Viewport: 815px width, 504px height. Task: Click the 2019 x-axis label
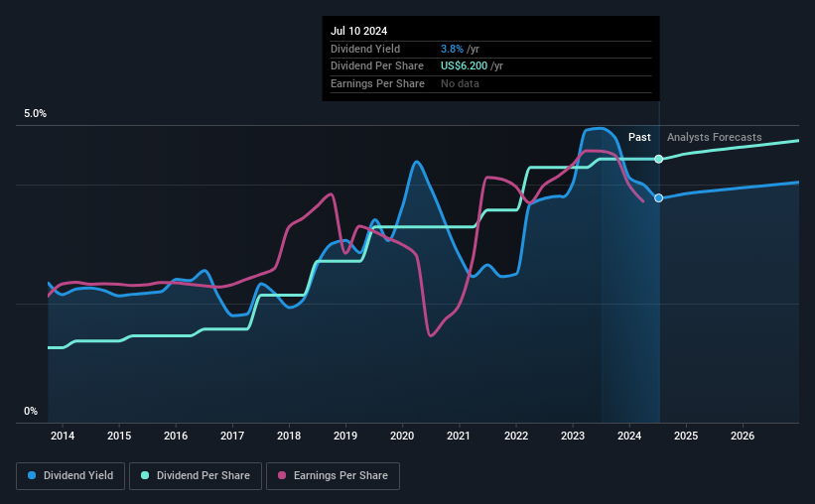[x=345, y=436]
